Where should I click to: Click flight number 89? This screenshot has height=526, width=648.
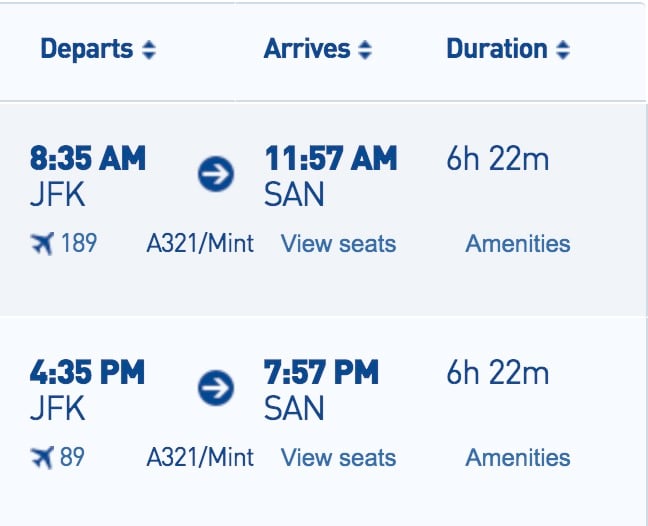pos(72,457)
